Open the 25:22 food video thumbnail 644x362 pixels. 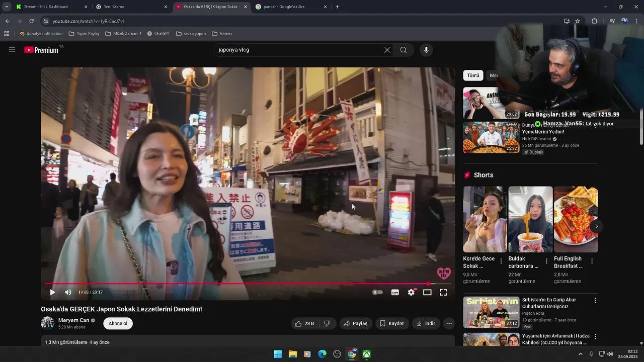491,137
